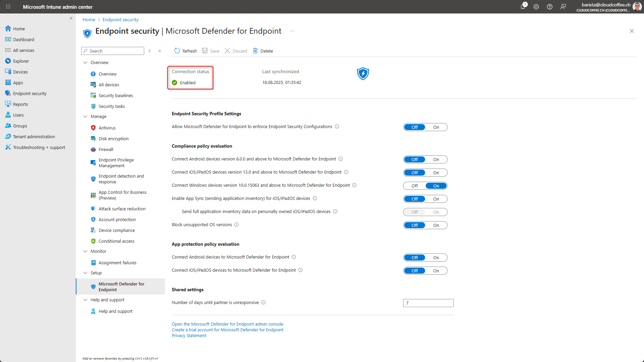Collapse the left sidebar with double chevron

[x=71, y=18]
